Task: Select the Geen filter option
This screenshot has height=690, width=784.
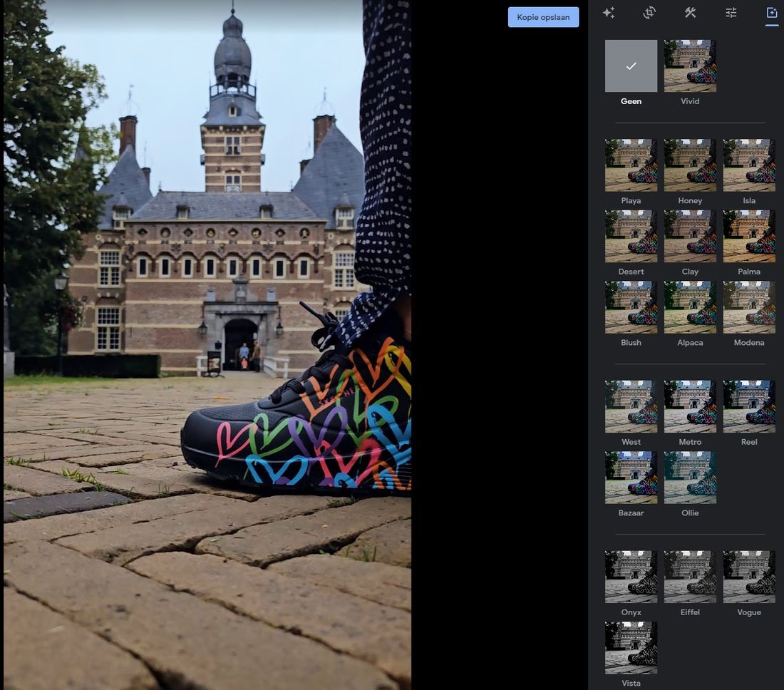Action: 631,66
